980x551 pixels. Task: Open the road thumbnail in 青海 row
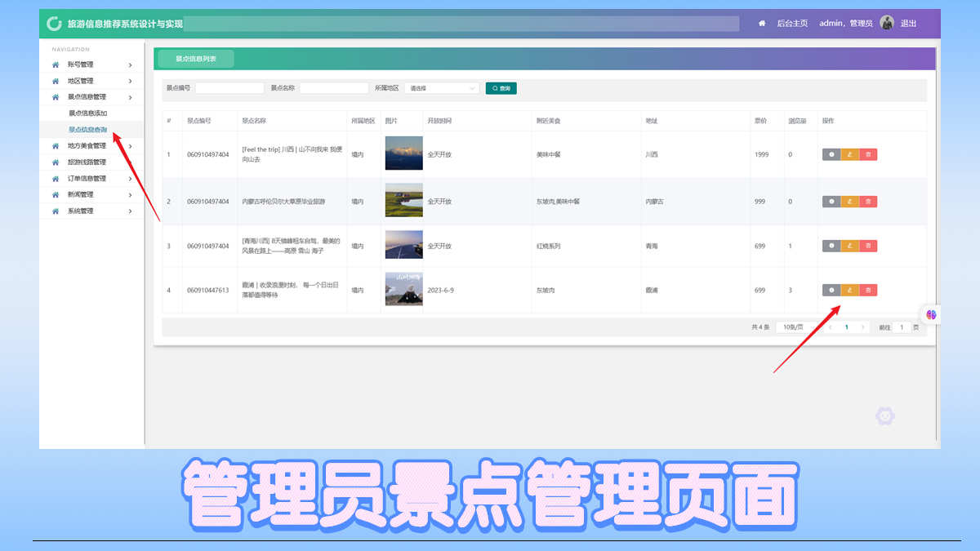click(x=403, y=245)
